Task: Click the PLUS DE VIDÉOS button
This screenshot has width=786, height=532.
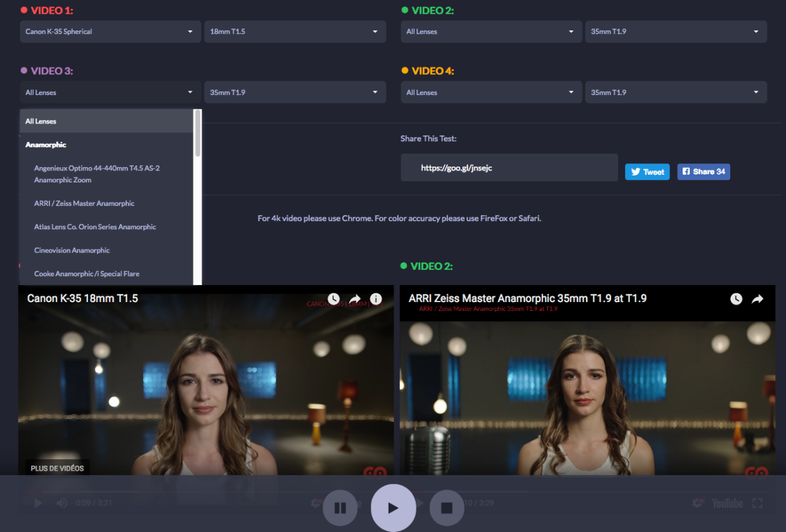Action: [x=58, y=469]
